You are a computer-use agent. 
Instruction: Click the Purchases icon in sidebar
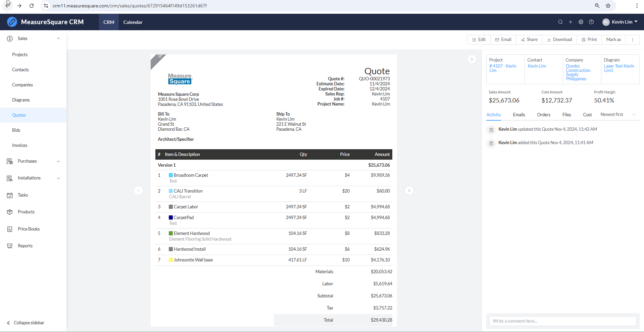10,161
